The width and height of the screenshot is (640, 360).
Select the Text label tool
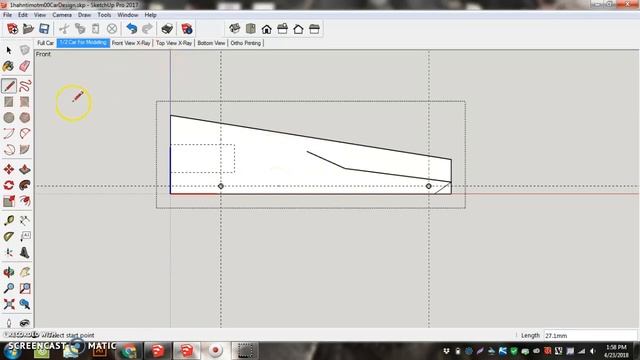pos(24,236)
